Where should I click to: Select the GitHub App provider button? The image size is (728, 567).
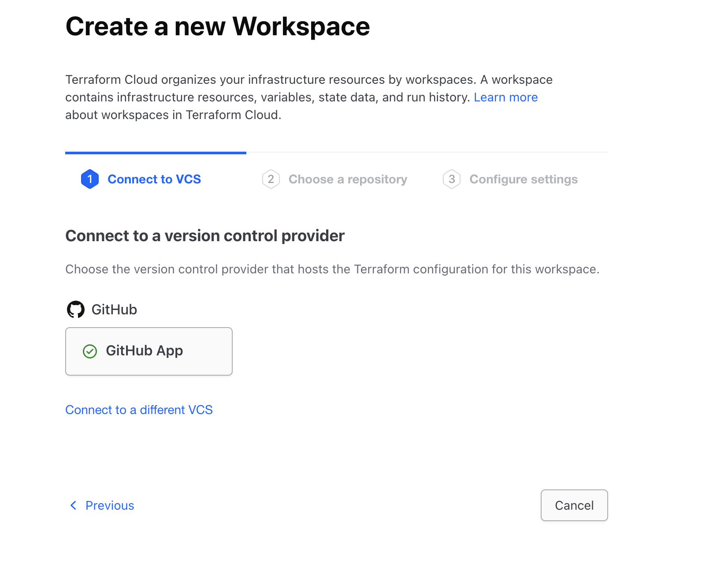[x=149, y=351]
